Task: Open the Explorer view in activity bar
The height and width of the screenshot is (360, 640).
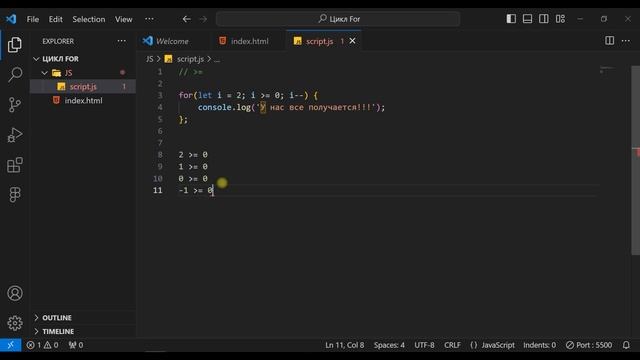Action: pos(15,44)
